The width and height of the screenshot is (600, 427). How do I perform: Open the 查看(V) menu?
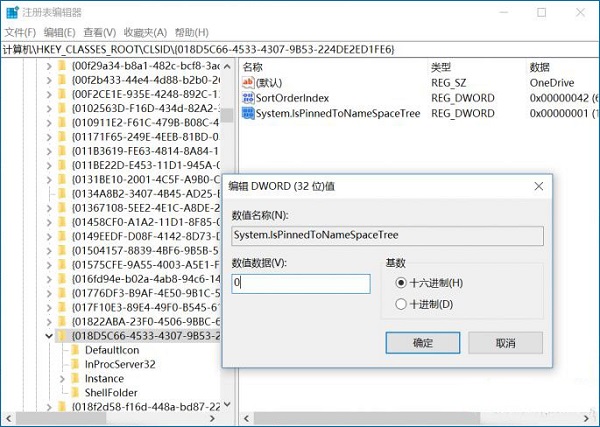99,33
